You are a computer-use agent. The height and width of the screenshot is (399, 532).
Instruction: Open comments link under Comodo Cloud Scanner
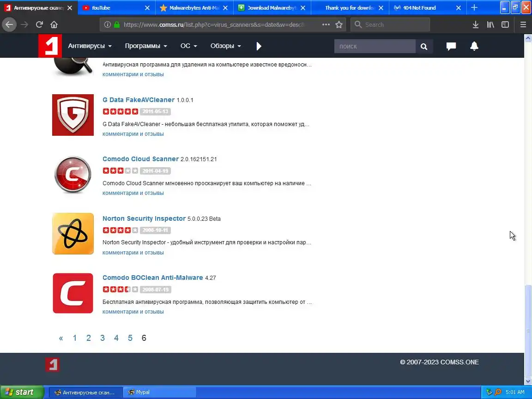(x=133, y=193)
